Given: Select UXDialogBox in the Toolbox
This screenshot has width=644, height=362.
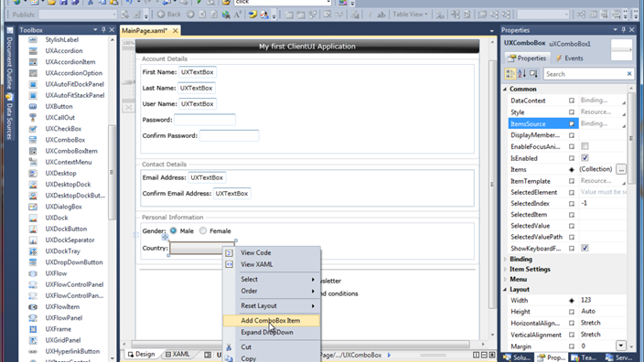Looking at the screenshot, I should coord(63,207).
